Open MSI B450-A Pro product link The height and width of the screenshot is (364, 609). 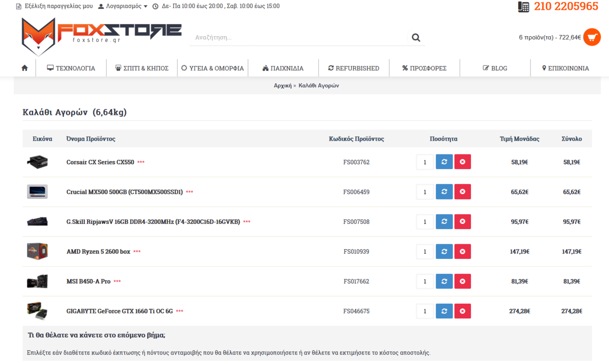[88, 281]
